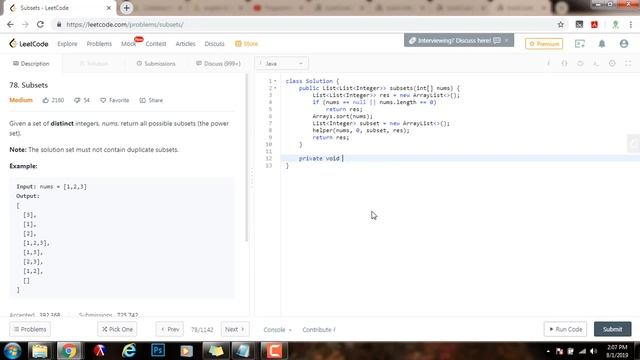This screenshot has width=640, height=360.
Task: Go to the Contest page
Action: point(156,44)
